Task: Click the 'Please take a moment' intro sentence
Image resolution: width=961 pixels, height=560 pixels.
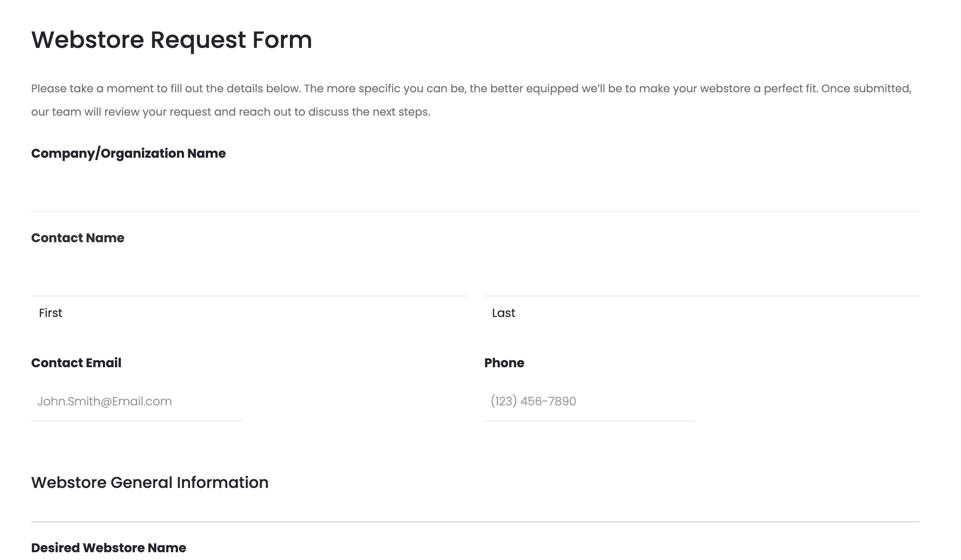Action: coord(471,89)
